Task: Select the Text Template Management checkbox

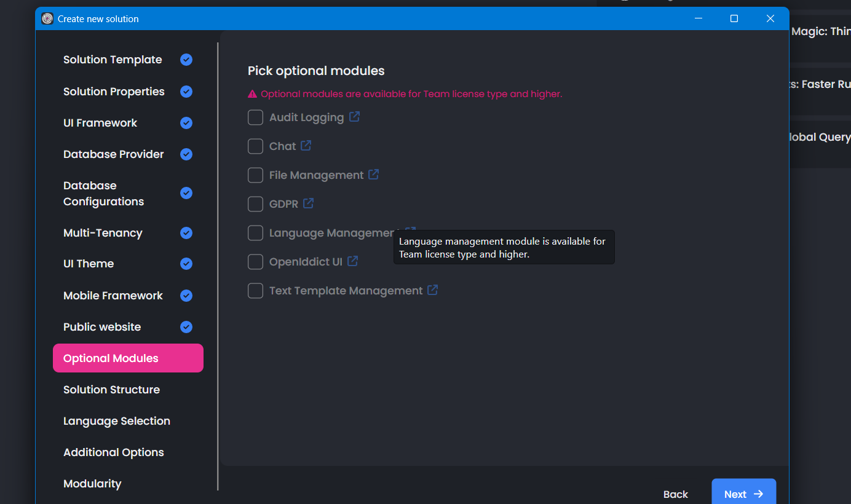Action: (255, 291)
